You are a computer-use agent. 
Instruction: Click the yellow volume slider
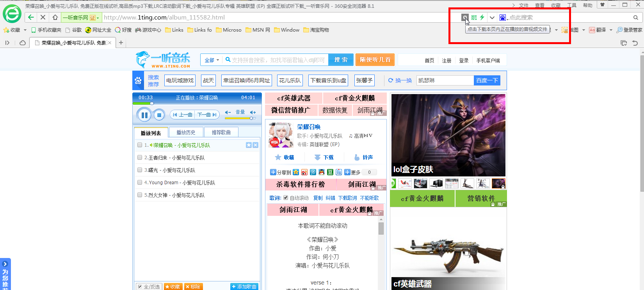pos(240,118)
